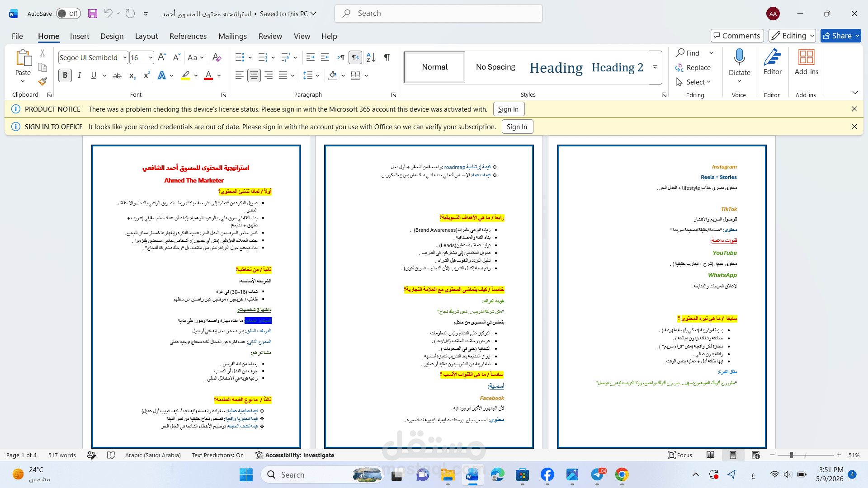The image size is (868, 488).
Task: Open the font name dropdown
Action: pyautogui.click(x=125, y=57)
